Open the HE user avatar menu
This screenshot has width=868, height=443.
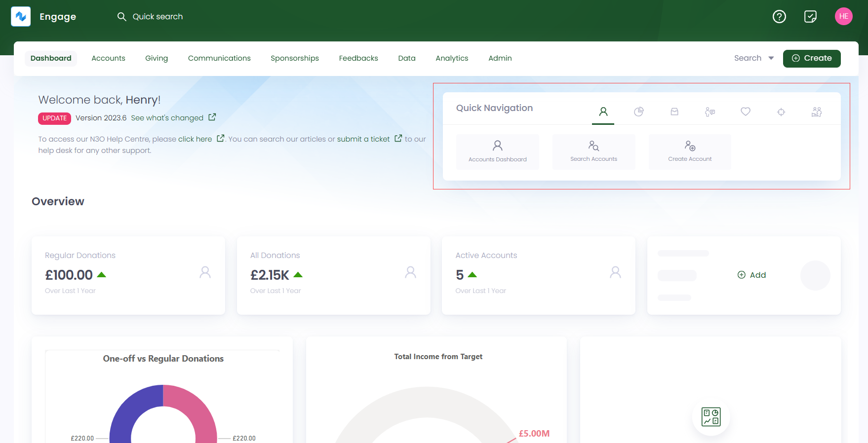click(843, 16)
